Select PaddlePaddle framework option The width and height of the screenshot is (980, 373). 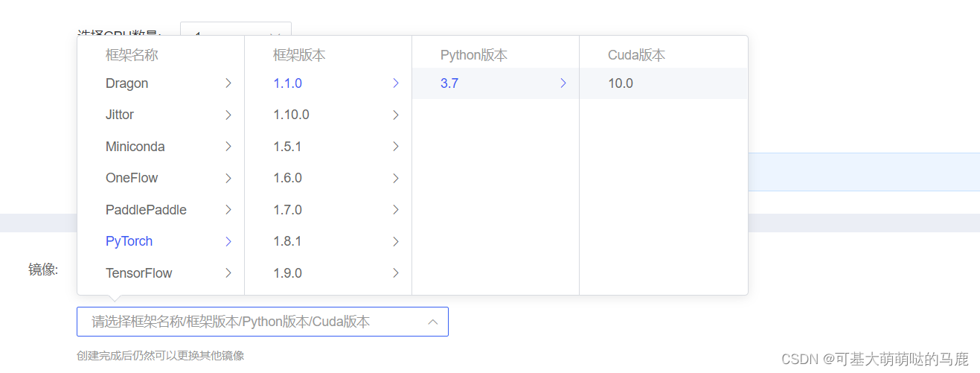pyautogui.click(x=161, y=210)
